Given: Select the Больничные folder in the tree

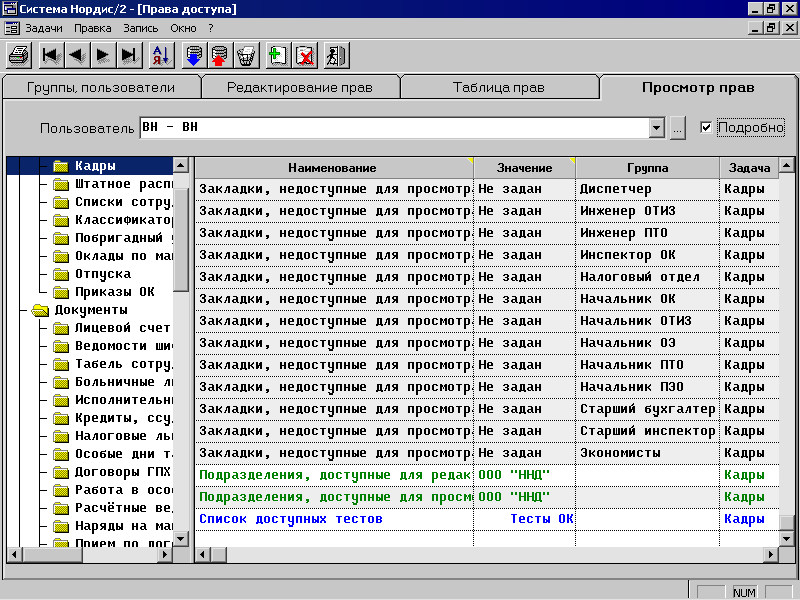Looking at the screenshot, I should pyautogui.click(x=113, y=382).
